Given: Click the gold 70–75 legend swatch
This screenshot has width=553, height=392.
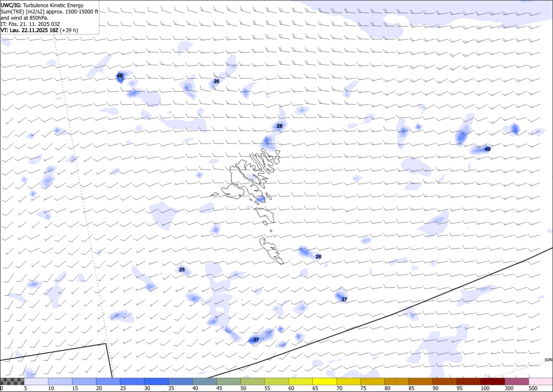Looking at the screenshot, I should pyautogui.click(x=349, y=381).
